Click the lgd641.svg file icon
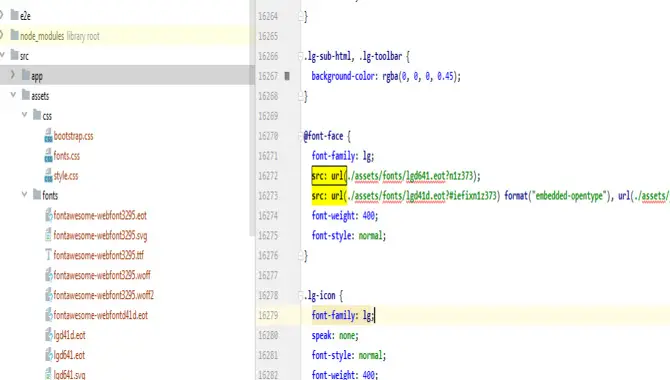The image size is (670, 380). click(48, 374)
